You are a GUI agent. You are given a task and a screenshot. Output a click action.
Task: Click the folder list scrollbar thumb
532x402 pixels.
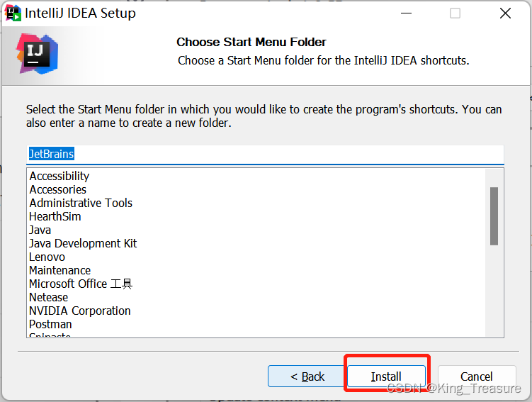tap(494, 216)
